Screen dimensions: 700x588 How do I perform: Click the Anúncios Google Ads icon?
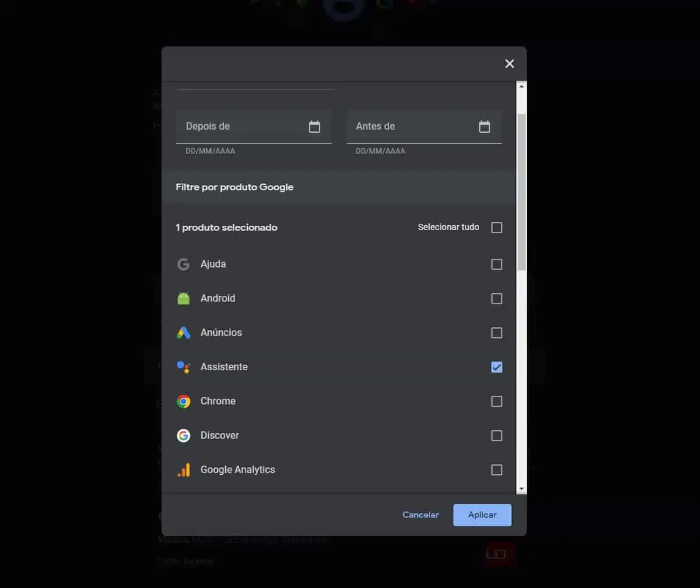184,333
